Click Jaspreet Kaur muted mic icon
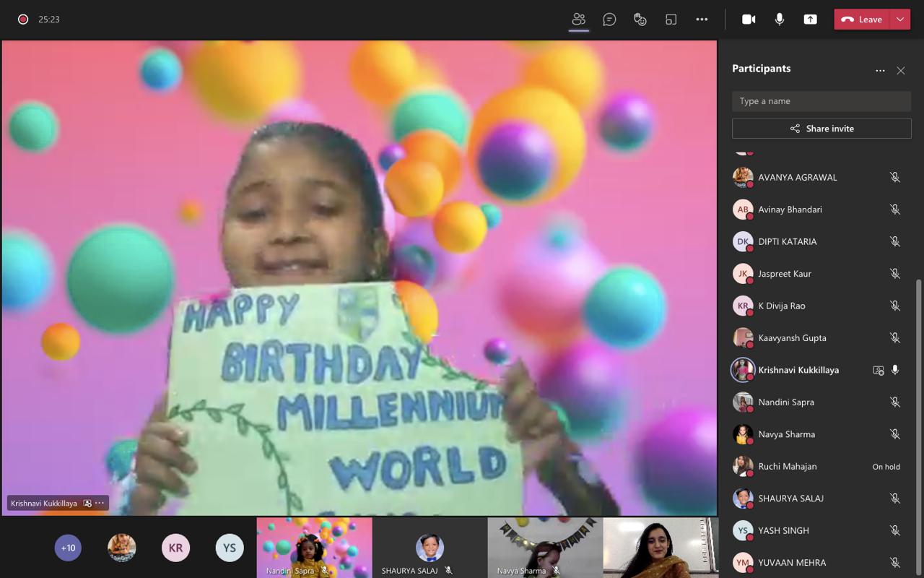Viewport: 924px width, 578px height. pyautogui.click(x=895, y=274)
